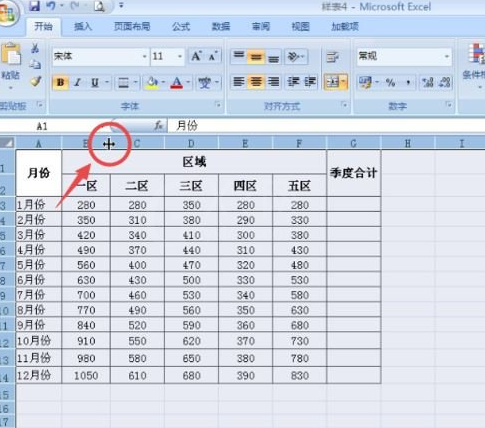
Task: Decrease font size with small A icon
Action: 213,56
